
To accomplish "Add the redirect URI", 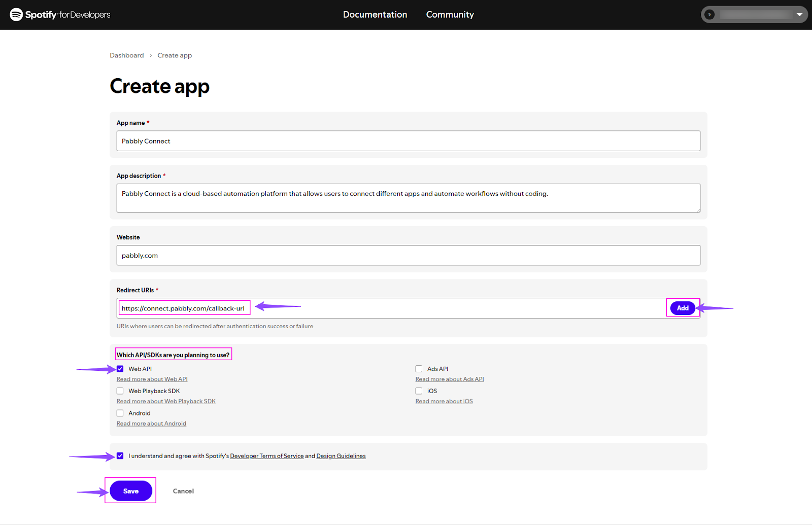I will pyautogui.click(x=683, y=308).
